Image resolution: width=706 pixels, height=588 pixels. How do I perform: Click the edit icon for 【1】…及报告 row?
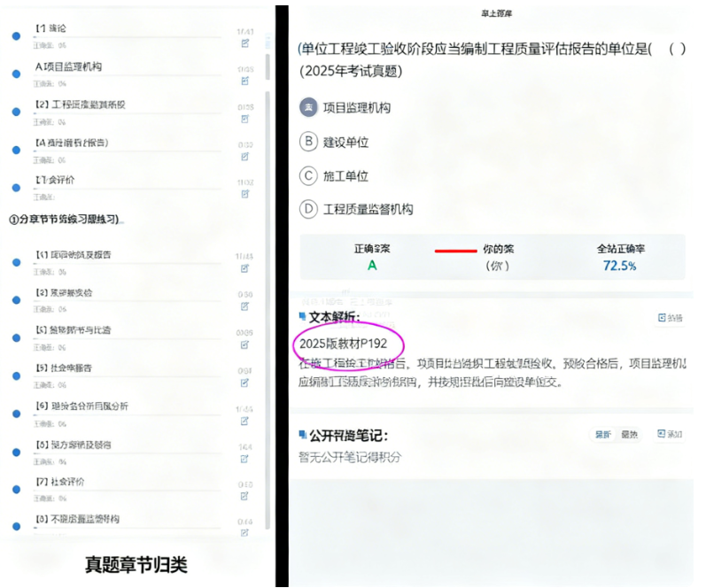coord(244,268)
